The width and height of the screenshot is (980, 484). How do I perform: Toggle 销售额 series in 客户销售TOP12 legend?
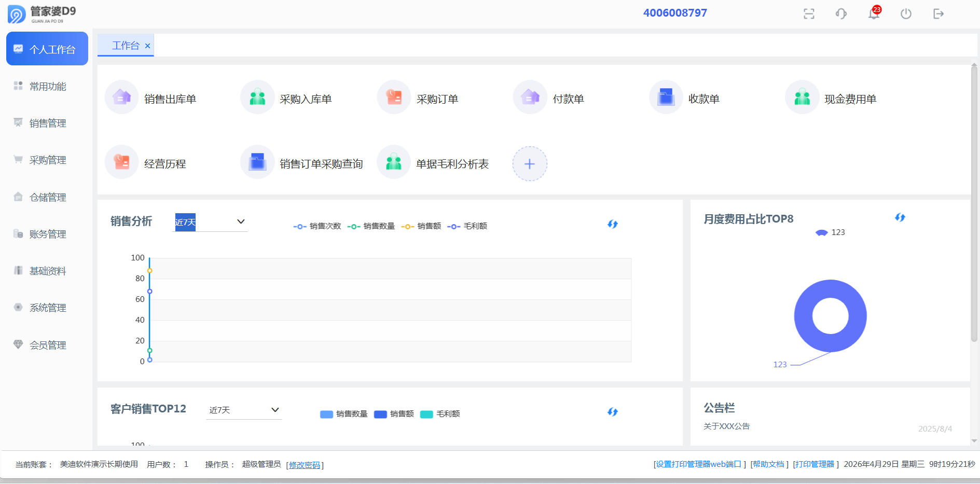coord(394,414)
